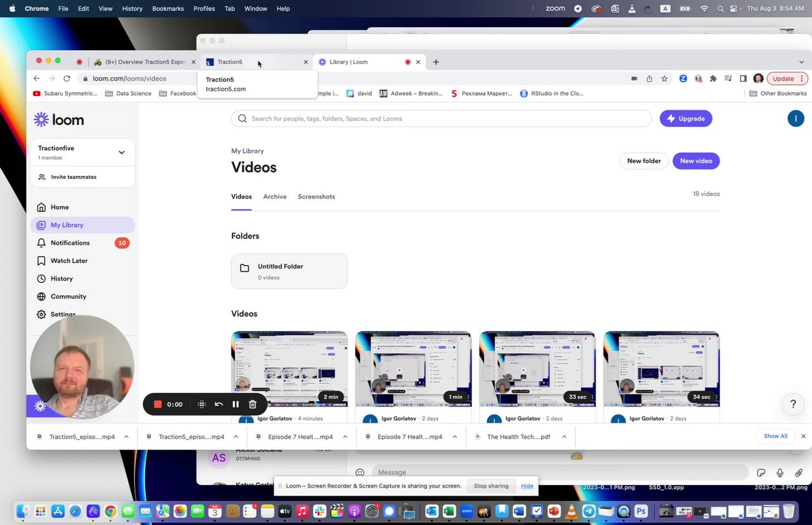This screenshot has width=812, height=525.
Task: Open Finder from the Dock
Action: (x=23, y=511)
